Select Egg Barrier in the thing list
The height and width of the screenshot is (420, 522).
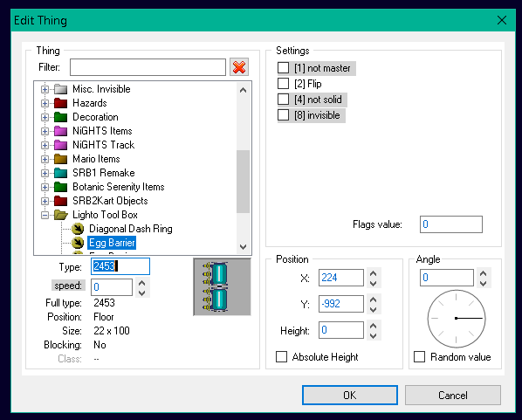112,243
